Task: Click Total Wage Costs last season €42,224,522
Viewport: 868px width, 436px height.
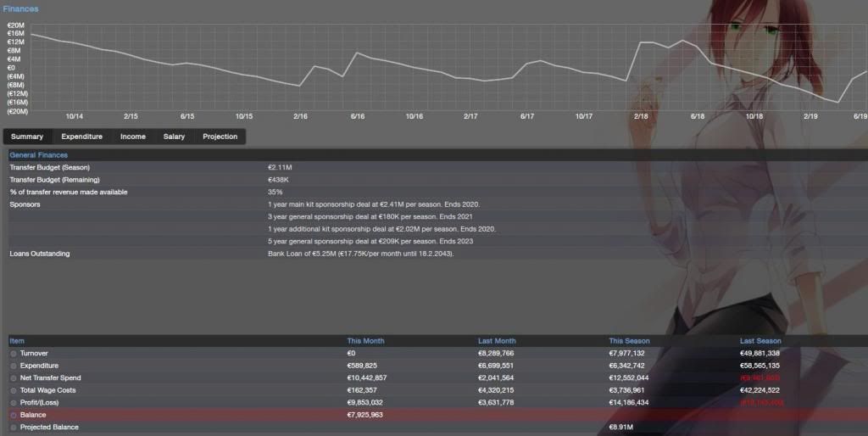Action: pyautogui.click(x=759, y=390)
